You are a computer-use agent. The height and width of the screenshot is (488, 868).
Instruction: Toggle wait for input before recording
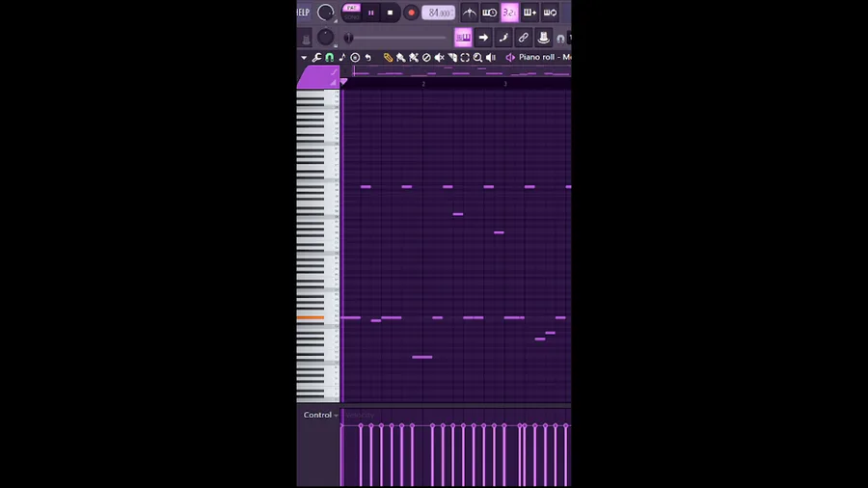click(x=489, y=13)
